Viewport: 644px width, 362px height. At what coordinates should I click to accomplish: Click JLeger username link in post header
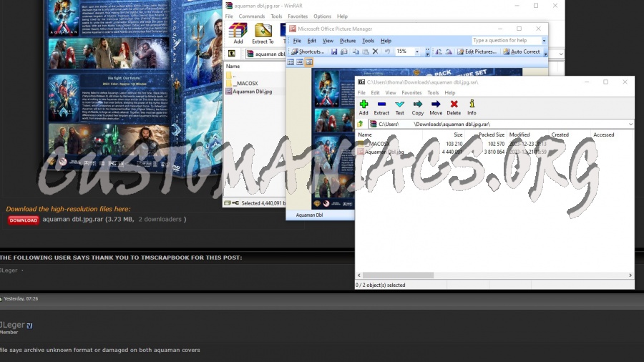click(x=12, y=325)
